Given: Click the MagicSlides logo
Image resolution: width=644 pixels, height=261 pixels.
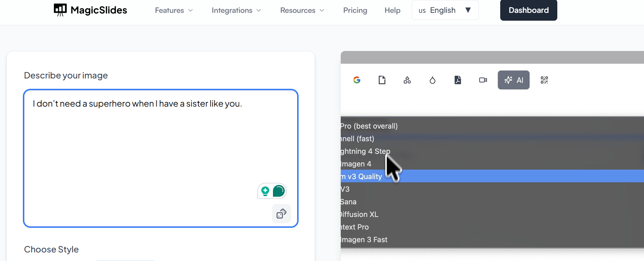Looking at the screenshot, I should pos(90,10).
